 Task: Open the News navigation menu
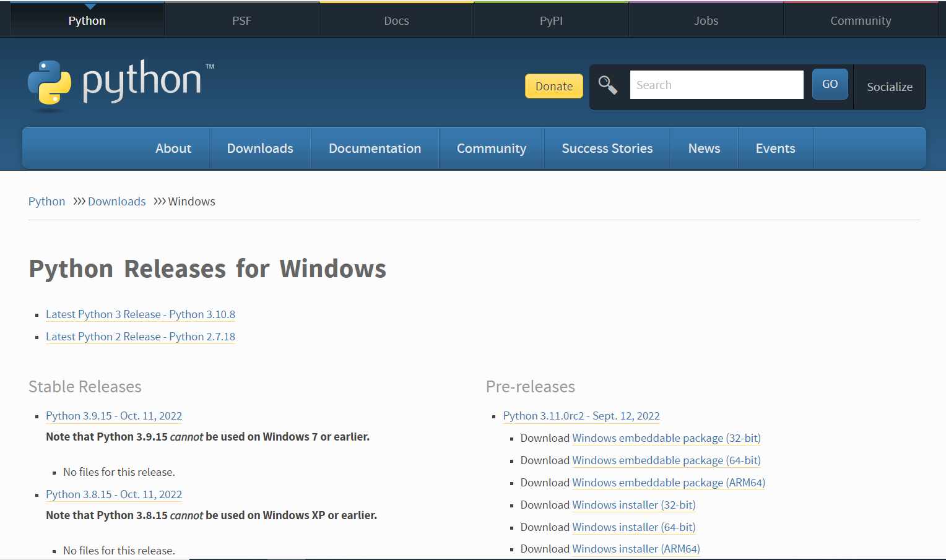point(705,149)
